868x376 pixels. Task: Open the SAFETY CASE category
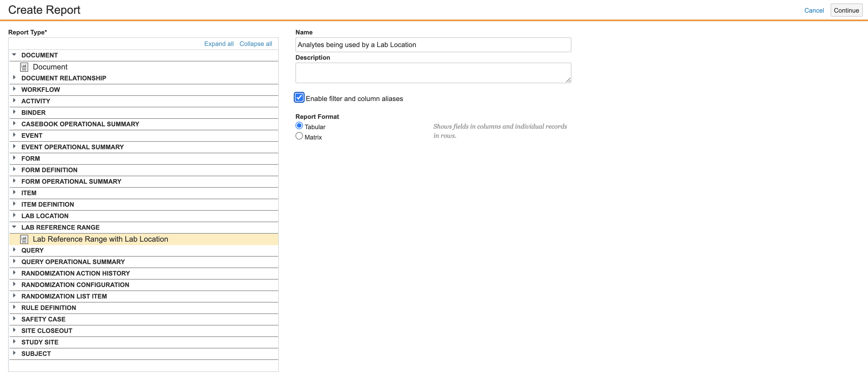point(43,319)
